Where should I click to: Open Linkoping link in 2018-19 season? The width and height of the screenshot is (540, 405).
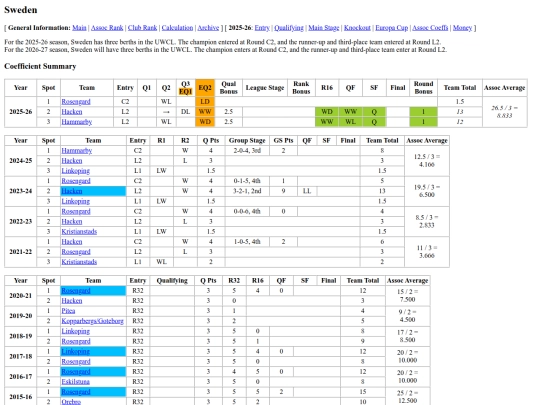click(76, 331)
